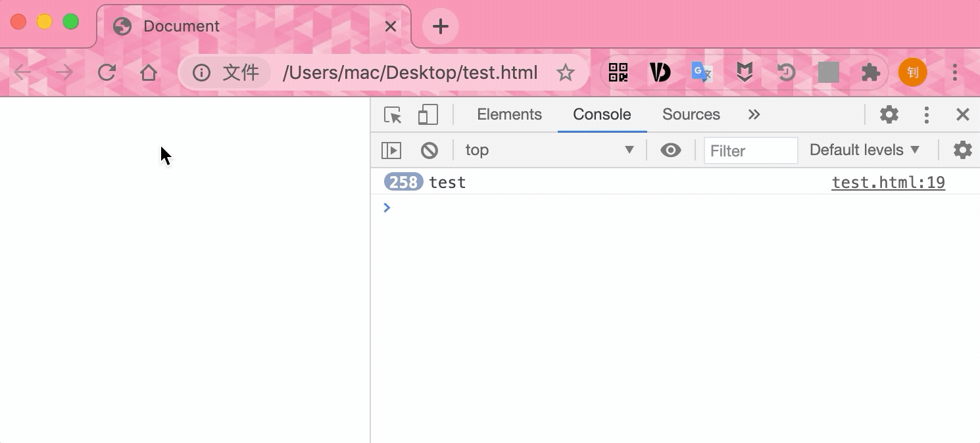Image resolution: width=980 pixels, height=443 pixels.
Task: Open the Chrome three-dot menu
Action: coord(954,72)
